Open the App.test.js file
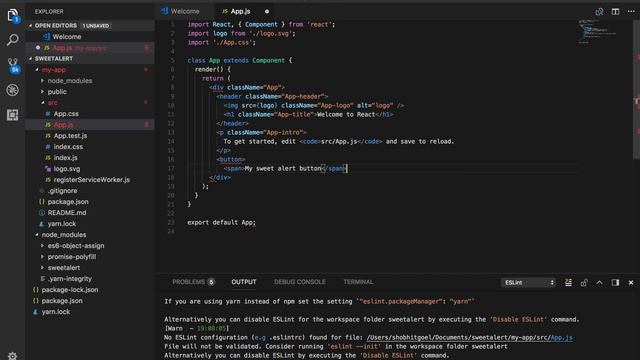The image size is (640, 360). coord(90,136)
